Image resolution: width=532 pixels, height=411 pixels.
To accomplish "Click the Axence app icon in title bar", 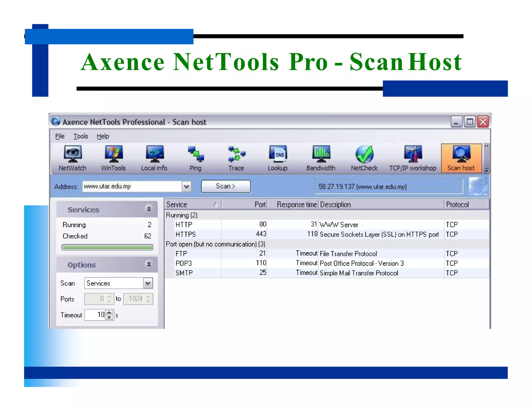I will (56, 122).
